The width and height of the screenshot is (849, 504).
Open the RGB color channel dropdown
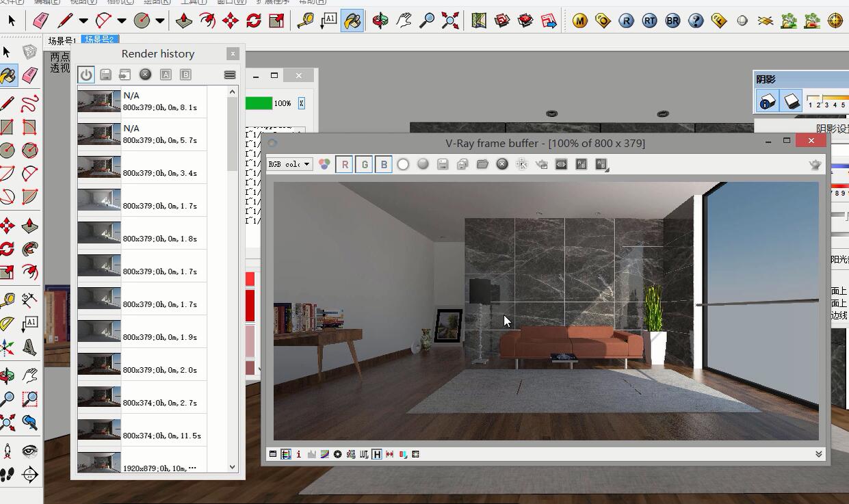pos(289,164)
